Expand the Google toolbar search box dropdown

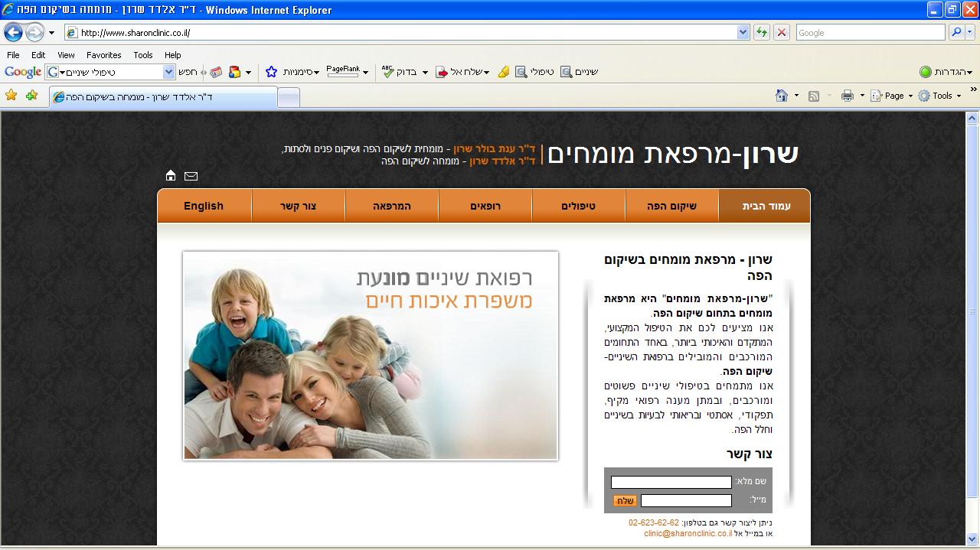point(169,72)
